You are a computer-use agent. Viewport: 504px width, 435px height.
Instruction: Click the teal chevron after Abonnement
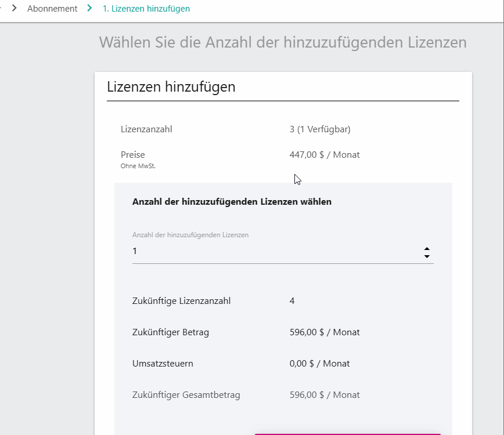[89, 8]
